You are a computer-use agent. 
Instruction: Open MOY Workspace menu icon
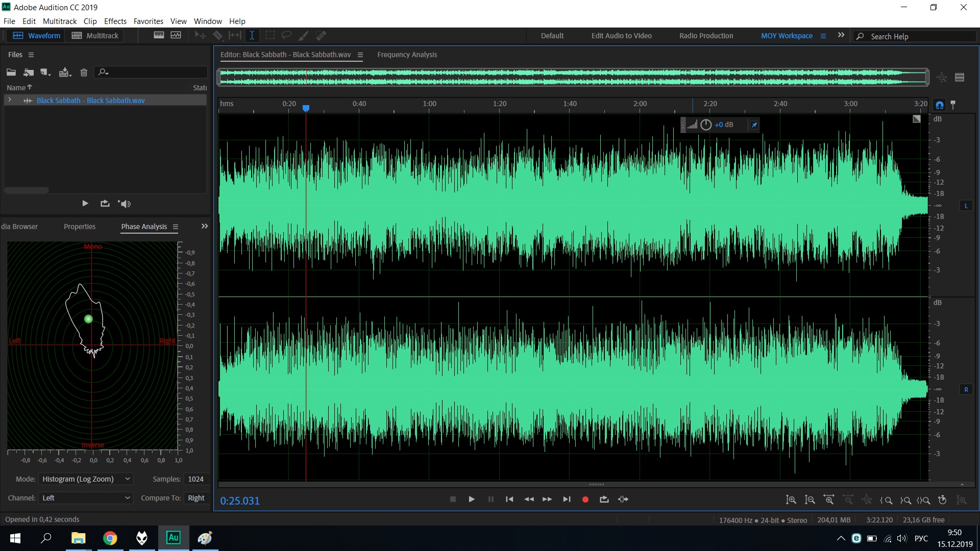click(x=823, y=36)
